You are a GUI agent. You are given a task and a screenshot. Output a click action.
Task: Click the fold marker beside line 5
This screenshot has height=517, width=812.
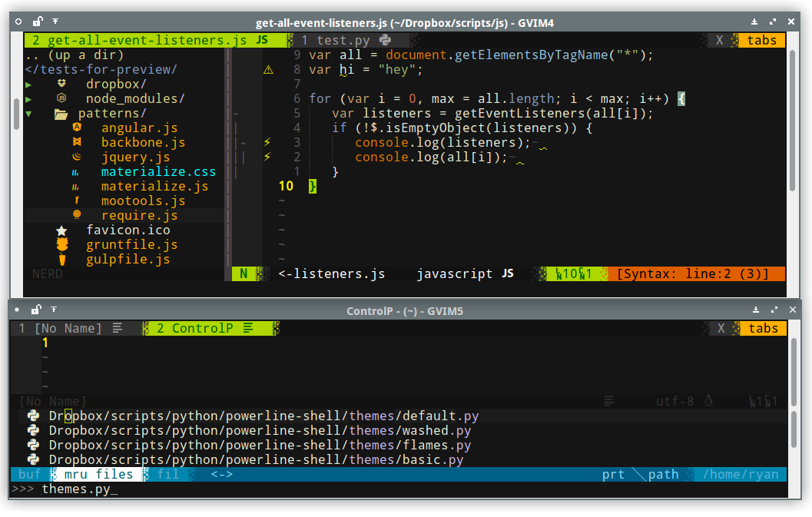click(x=236, y=114)
